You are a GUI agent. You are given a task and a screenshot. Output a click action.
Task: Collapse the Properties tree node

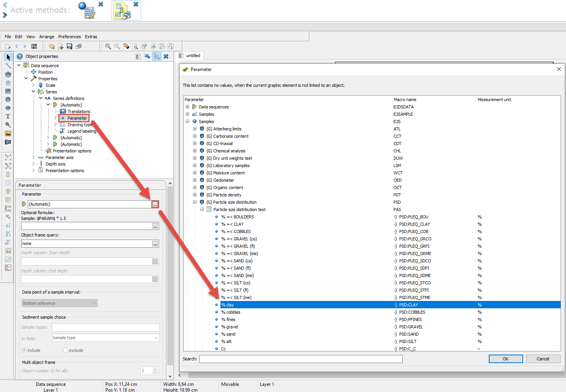(26, 78)
